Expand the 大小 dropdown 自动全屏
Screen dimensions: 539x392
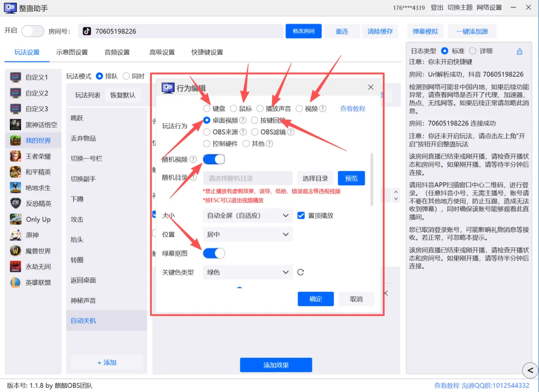click(248, 216)
